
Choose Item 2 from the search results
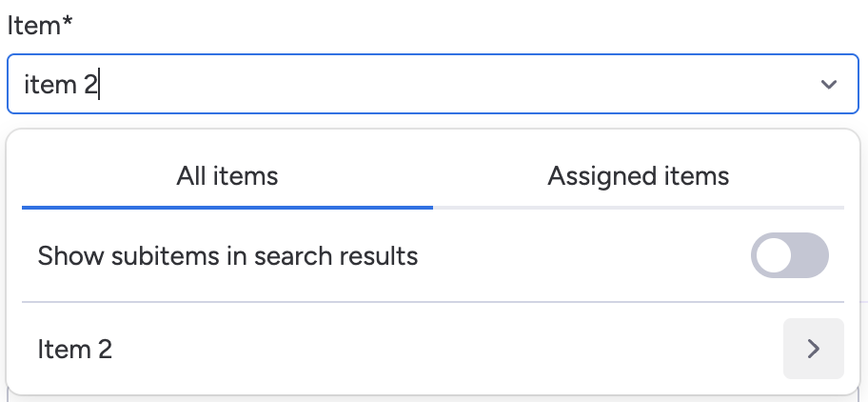(75, 350)
